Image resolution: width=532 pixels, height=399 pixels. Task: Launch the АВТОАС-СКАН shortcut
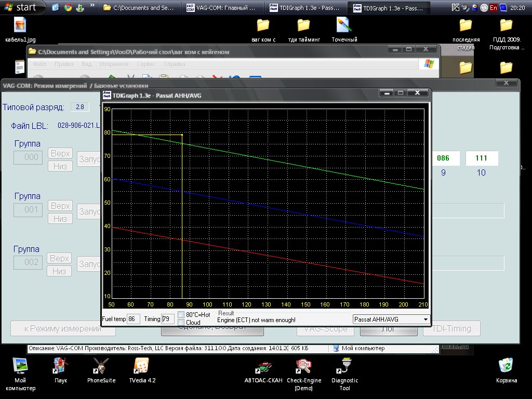point(263,371)
